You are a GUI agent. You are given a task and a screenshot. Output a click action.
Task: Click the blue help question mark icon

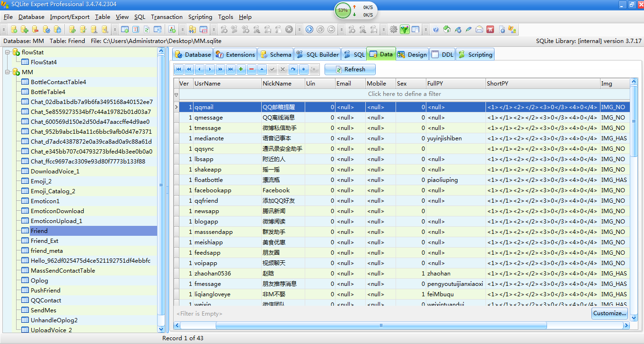click(436, 29)
